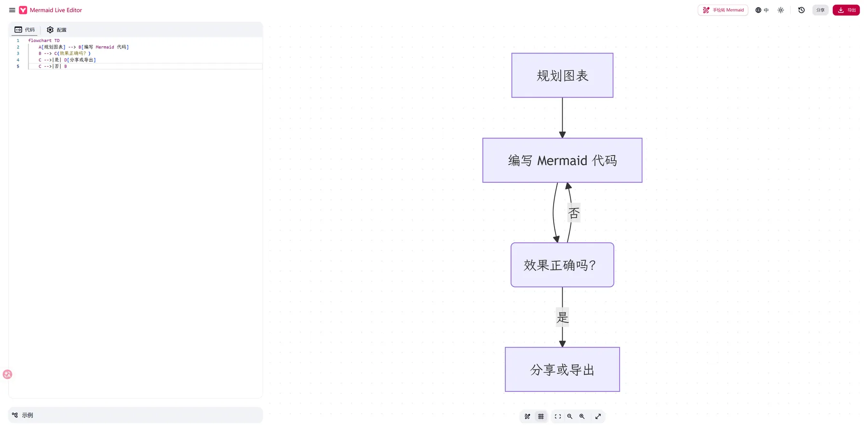
Task: Open the history clock icon
Action: coord(801,10)
